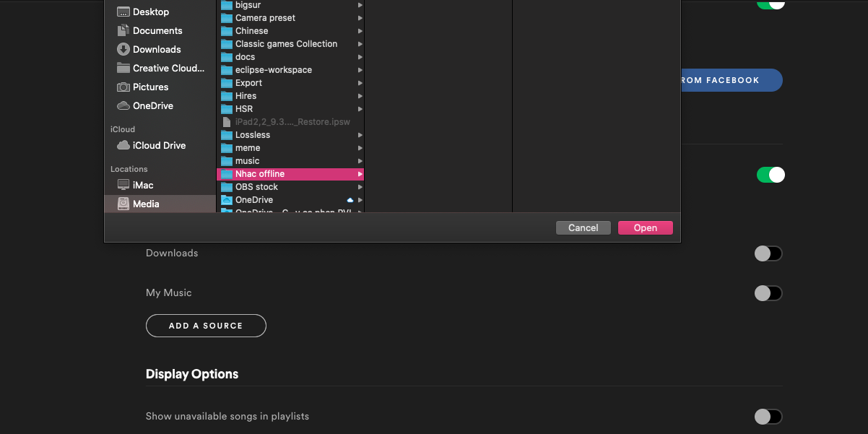Click folder icon for docs

(227, 57)
